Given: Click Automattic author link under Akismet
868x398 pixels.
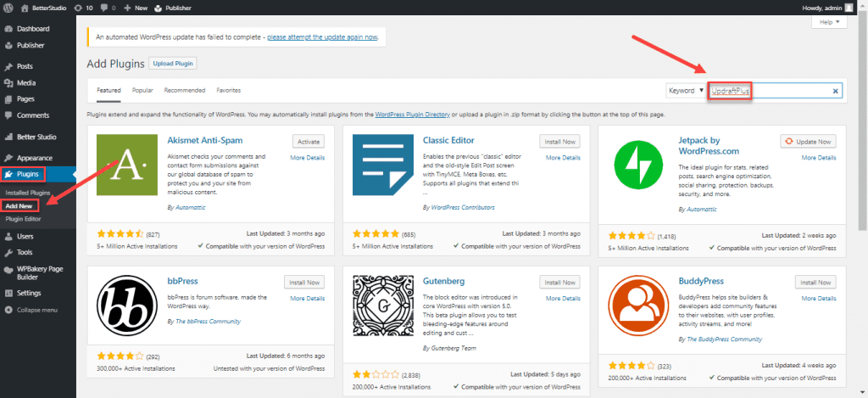Looking at the screenshot, I should 190,207.
